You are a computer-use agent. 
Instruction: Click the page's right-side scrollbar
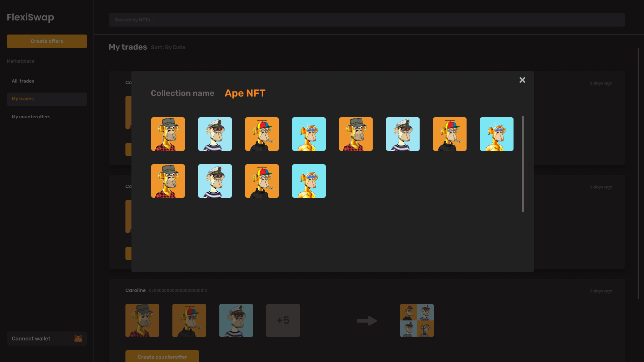point(638,174)
